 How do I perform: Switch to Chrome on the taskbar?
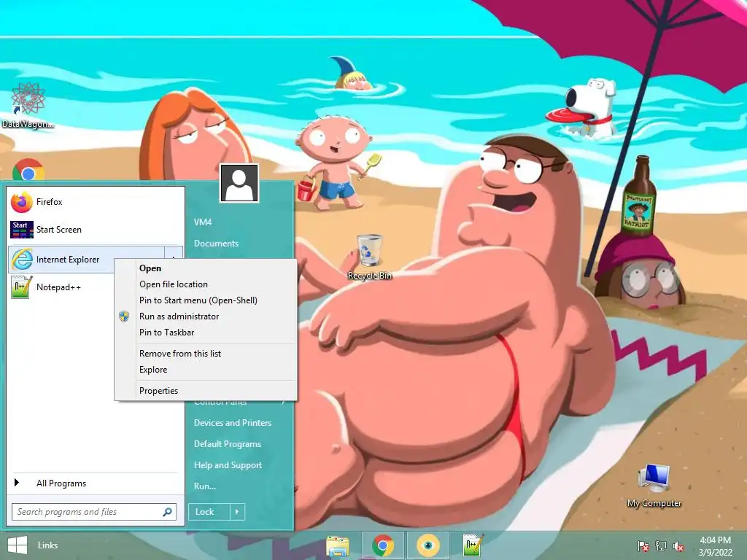click(383, 545)
